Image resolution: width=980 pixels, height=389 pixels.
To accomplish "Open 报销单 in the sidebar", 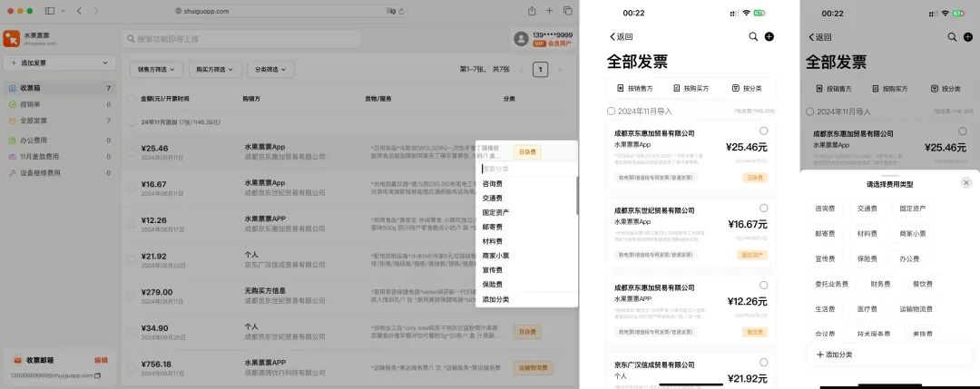I will click(x=59, y=104).
